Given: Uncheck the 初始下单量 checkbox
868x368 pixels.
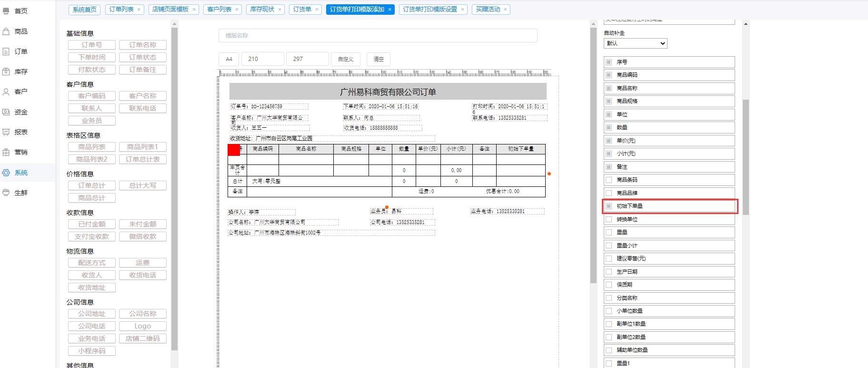Looking at the screenshot, I should click(609, 206).
